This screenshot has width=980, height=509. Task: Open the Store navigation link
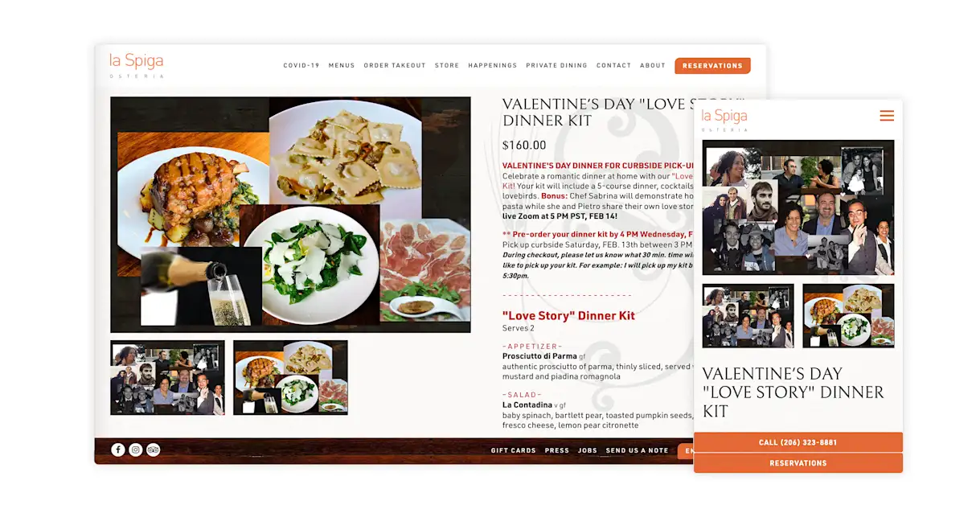[447, 66]
